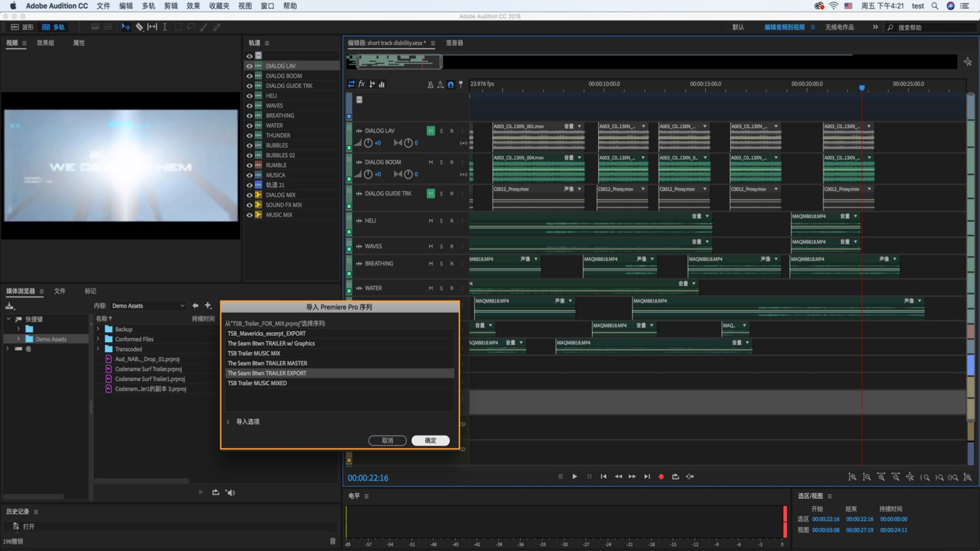Click the Codename Surf Trailer.prproj file

(x=148, y=369)
